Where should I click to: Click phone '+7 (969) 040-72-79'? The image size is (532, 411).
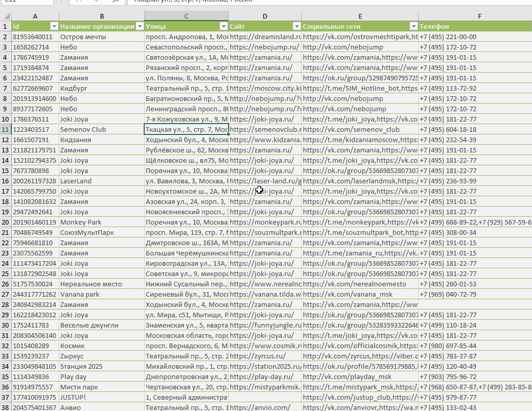475,294
